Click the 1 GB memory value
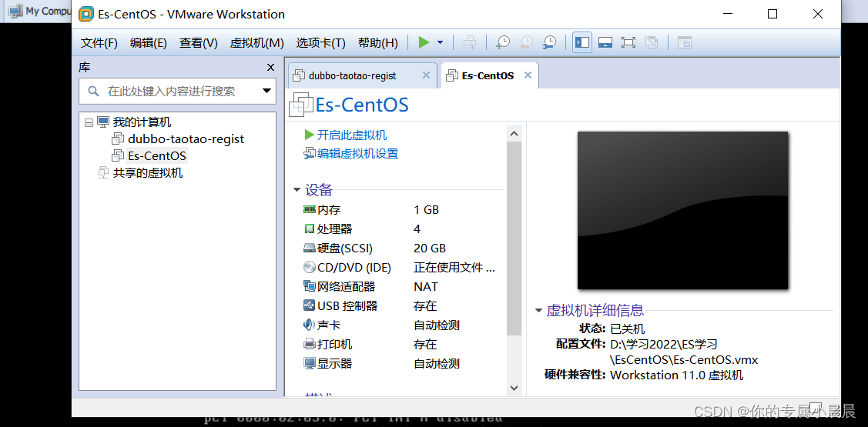The width and height of the screenshot is (868, 427). tap(426, 209)
